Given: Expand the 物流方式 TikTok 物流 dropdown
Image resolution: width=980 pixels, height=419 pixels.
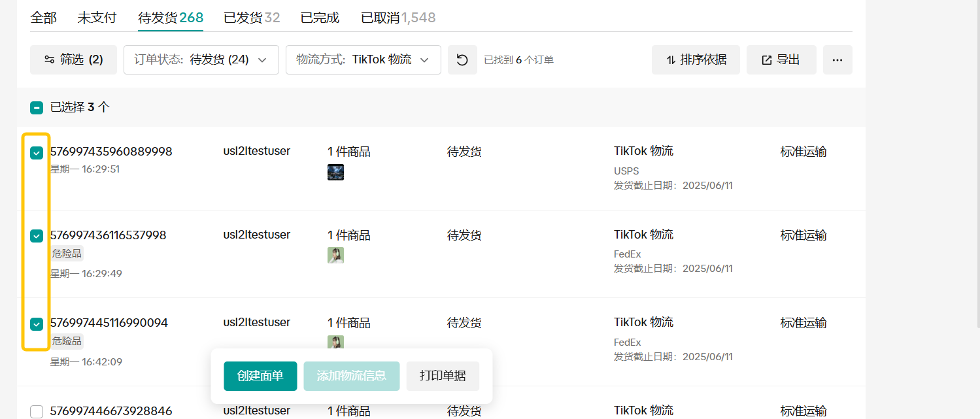Looking at the screenshot, I should (363, 60).
